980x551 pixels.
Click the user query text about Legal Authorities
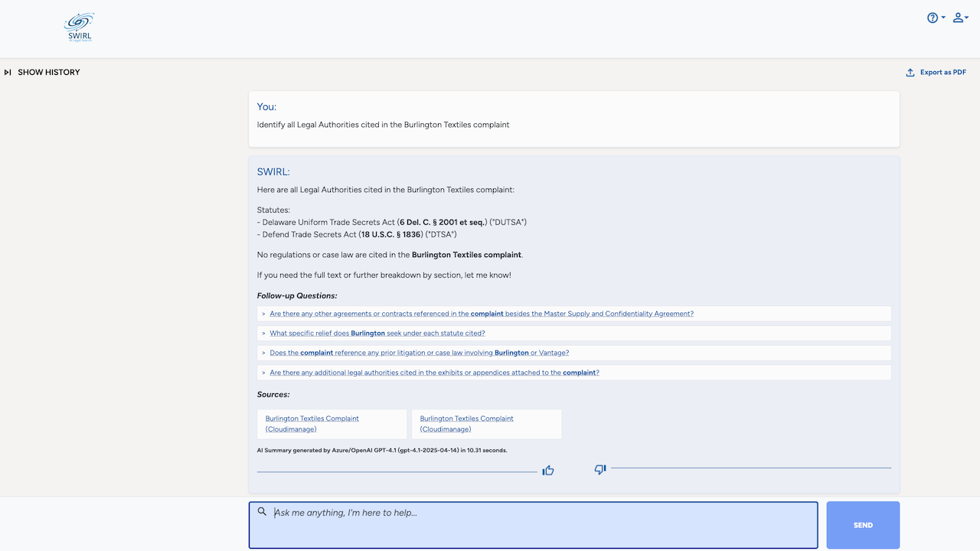pos(383,125)
